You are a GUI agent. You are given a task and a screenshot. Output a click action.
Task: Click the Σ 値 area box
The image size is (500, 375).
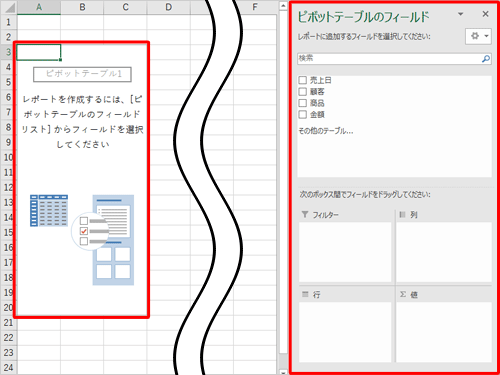444,332
